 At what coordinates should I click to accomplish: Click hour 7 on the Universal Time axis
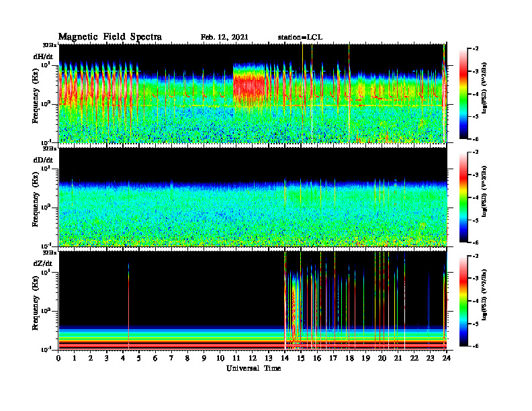[x=171, y=359]
